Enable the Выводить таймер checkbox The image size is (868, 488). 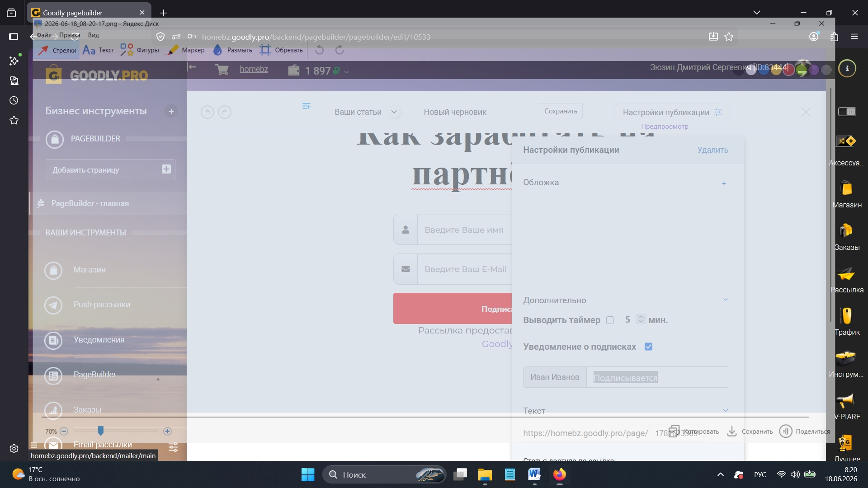pos(610,320)
